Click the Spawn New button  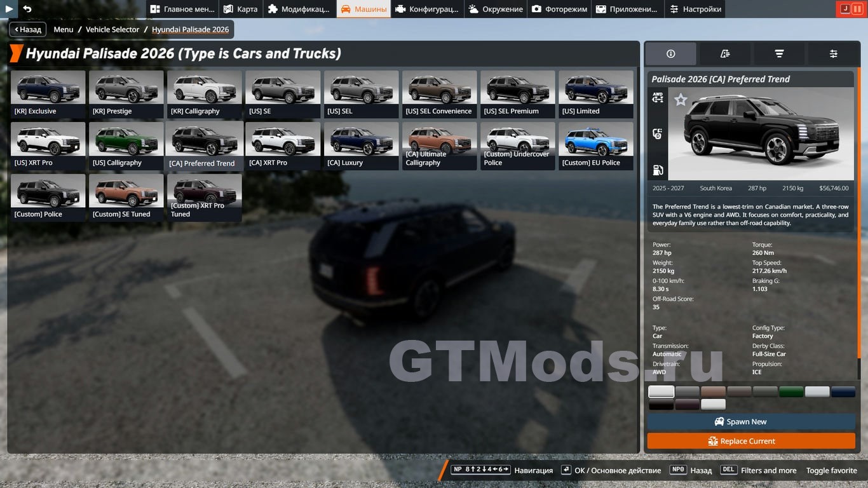pos(751,422)
